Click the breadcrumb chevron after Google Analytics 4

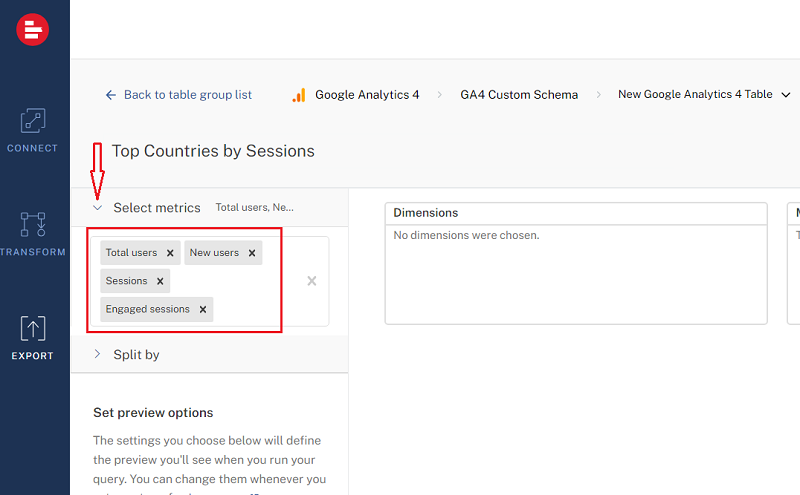[x=439, y=95]
